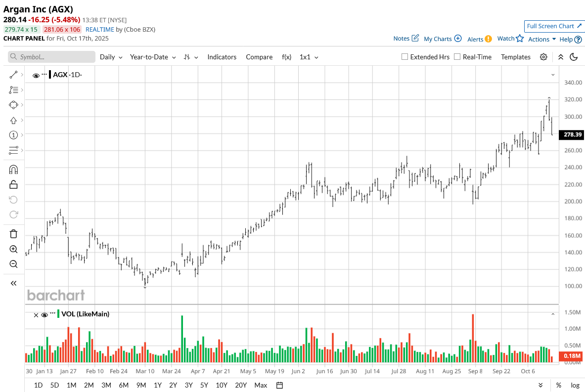
Task: Open Alerts for AGX
Action: pos(479,39)
